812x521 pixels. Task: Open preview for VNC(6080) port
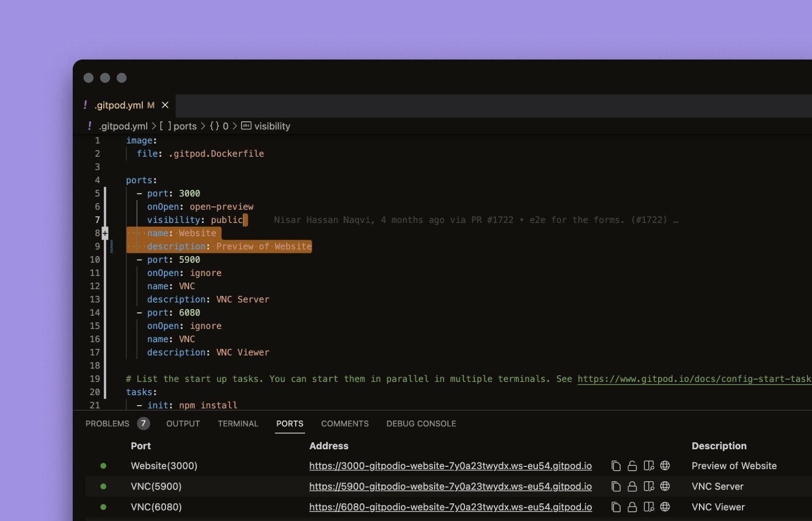649,507
